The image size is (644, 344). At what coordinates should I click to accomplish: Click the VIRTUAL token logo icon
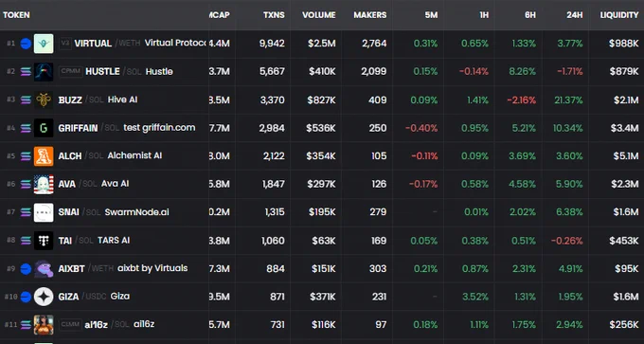44,44
